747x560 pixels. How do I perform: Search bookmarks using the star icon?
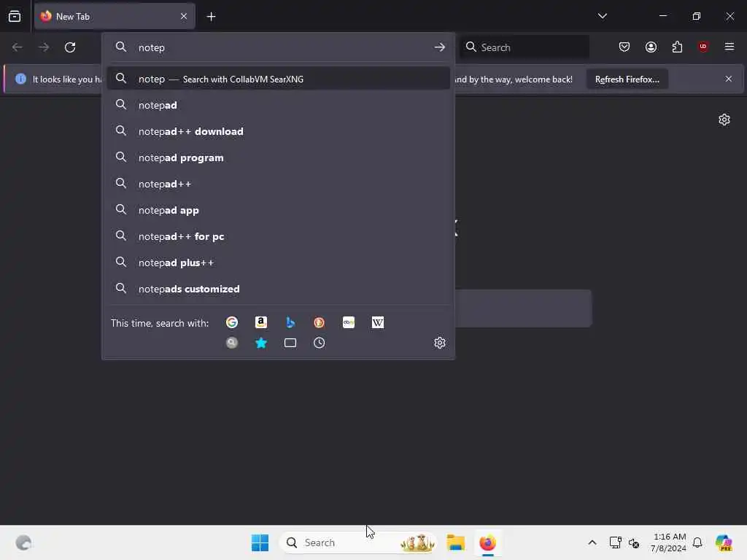pos(261,343)
